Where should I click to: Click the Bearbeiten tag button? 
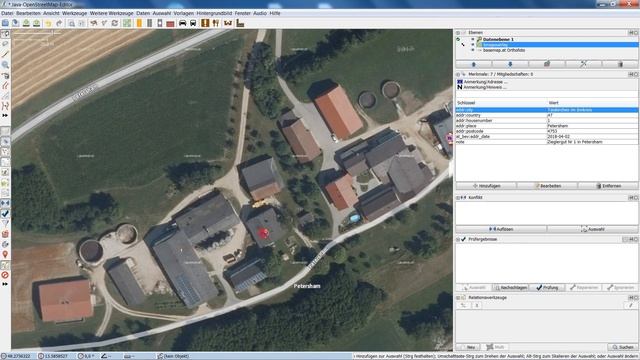pyautogui.click(x=547, y=186)
